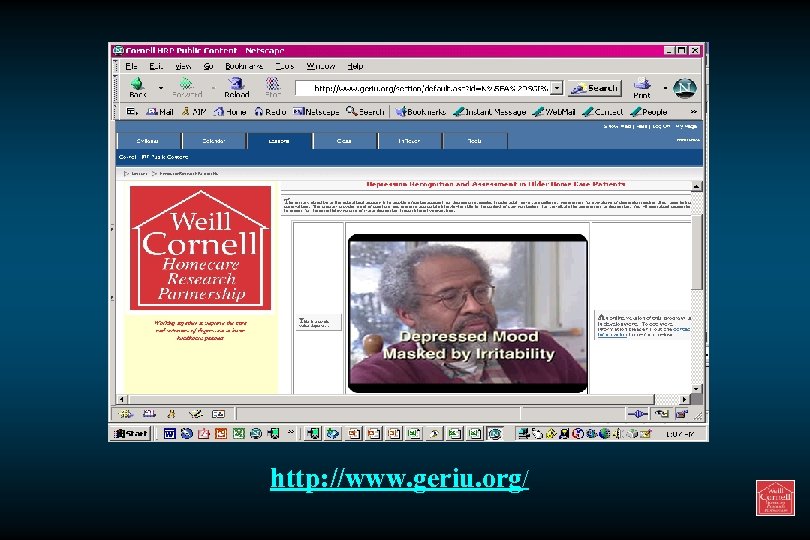
Task: Click the Netscape personal toolbar shortcut
Action: 316,112
